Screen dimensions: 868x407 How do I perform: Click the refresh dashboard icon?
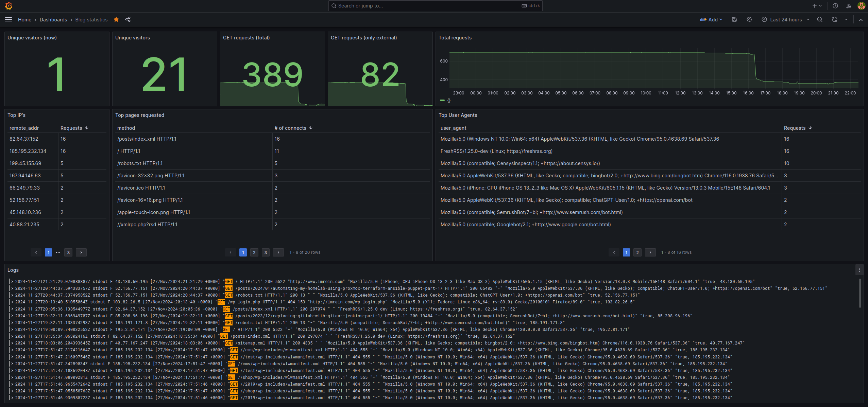click(835, 20)
